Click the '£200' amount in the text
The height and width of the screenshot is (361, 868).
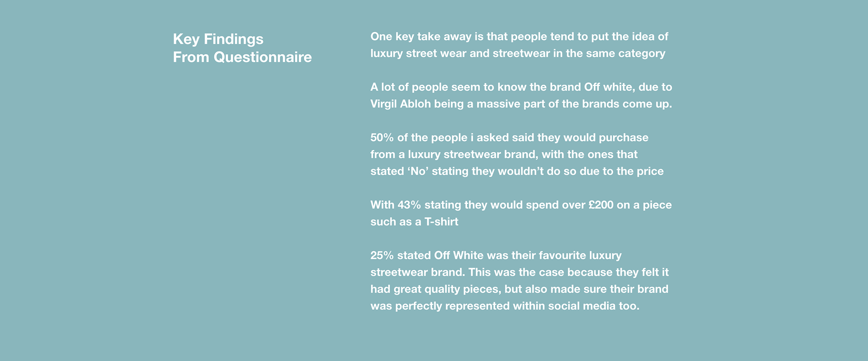tap(601, 205)
